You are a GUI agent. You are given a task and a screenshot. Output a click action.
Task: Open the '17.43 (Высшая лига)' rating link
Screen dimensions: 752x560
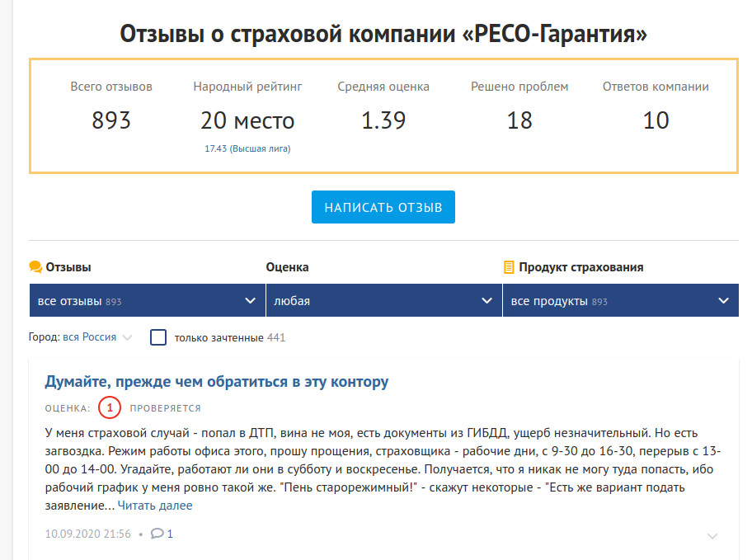point(247,148)
